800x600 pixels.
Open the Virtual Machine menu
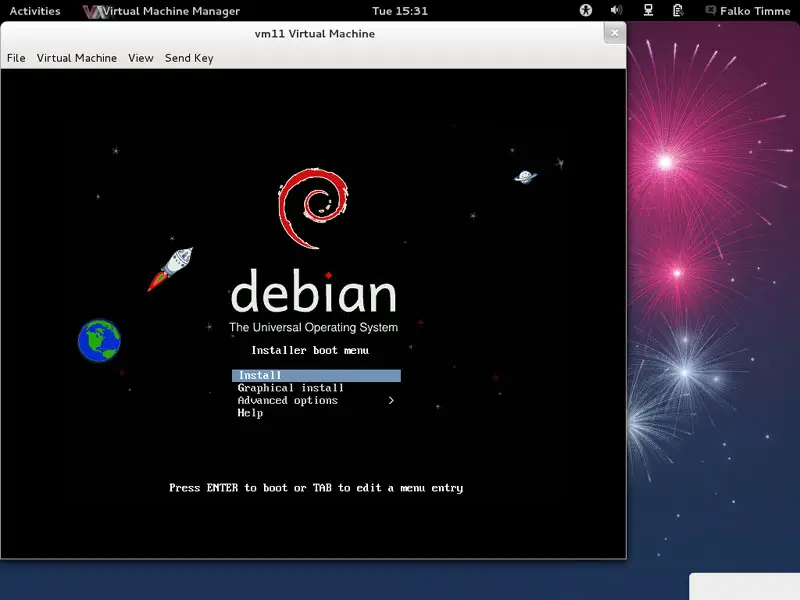pyautogui.click(x=77, y=58)
